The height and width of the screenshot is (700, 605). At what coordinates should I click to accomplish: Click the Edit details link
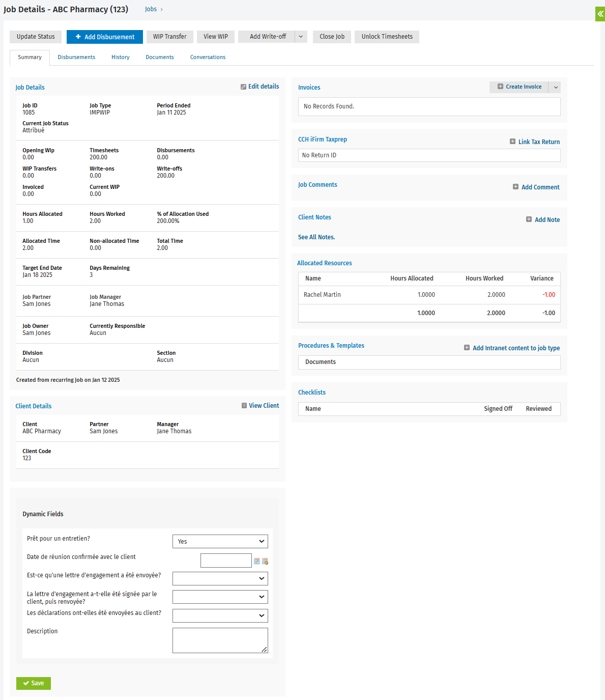point(264,87)
